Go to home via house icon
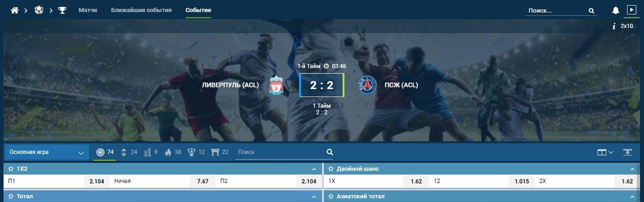Screen dimensions: 644x202 tap(15, 10)
